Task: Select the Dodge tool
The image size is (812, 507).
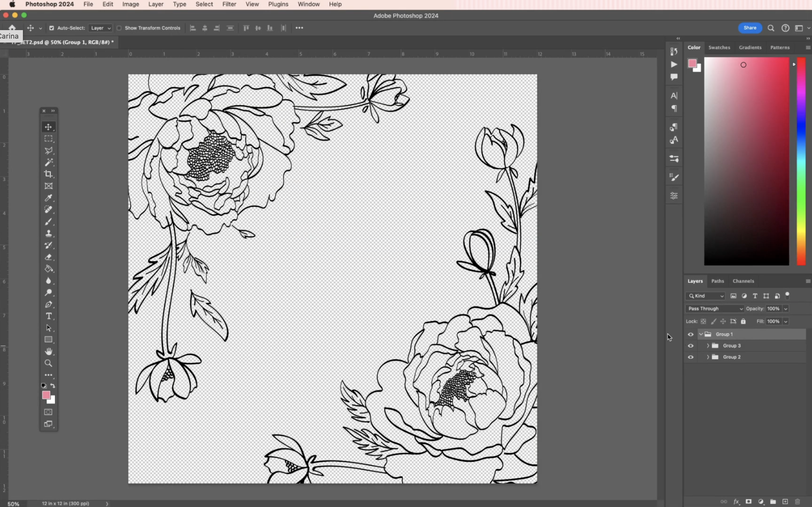Action: [49, 292]
